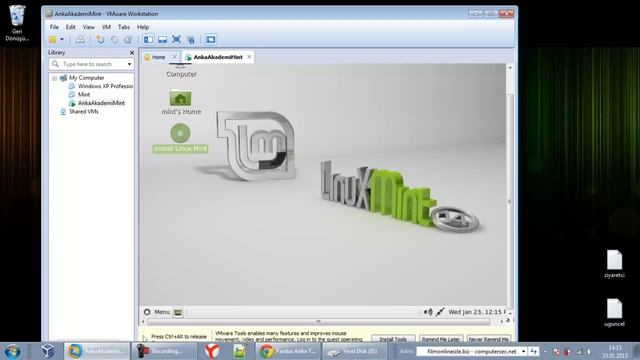The height and width of the screenshot is (360, 640).
Task: Click Remind Me Later button
Action: tap(440, 339)
